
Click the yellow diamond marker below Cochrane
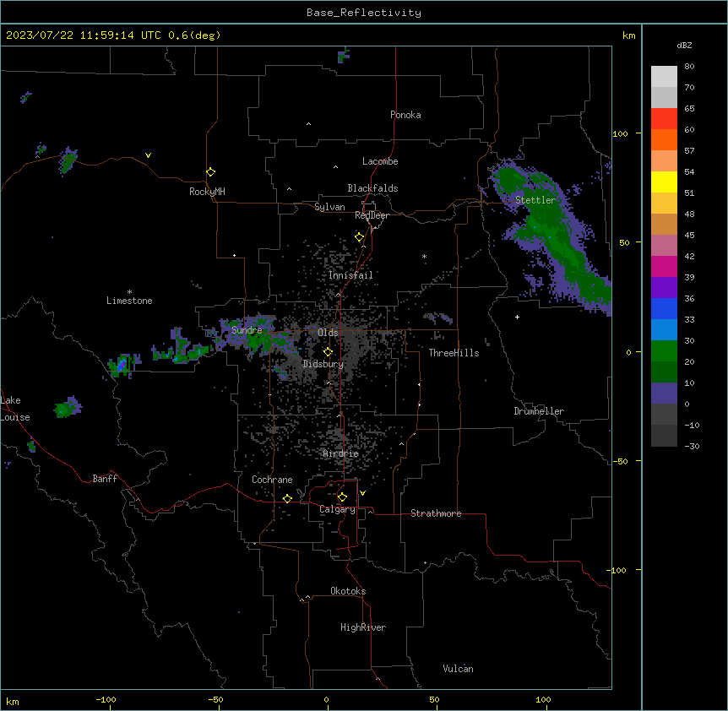[x=287, y=498]
